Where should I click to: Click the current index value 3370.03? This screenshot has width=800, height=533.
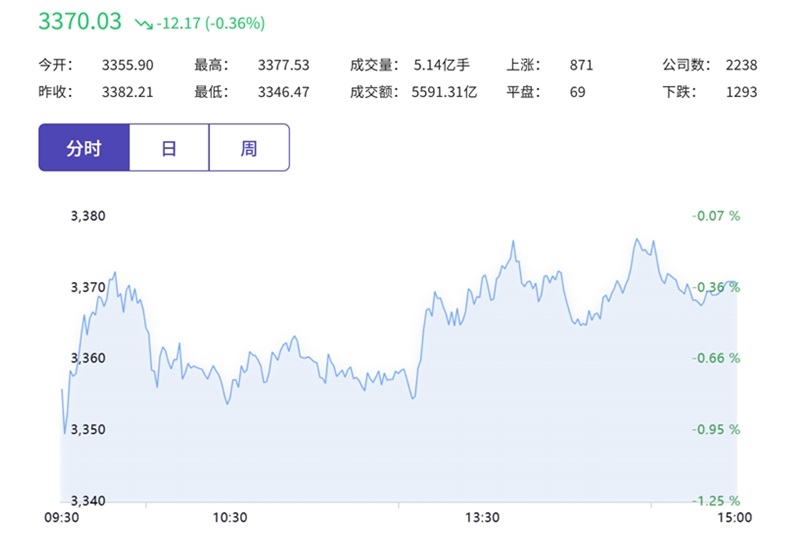pyautogui.click(x=80, y=21)
